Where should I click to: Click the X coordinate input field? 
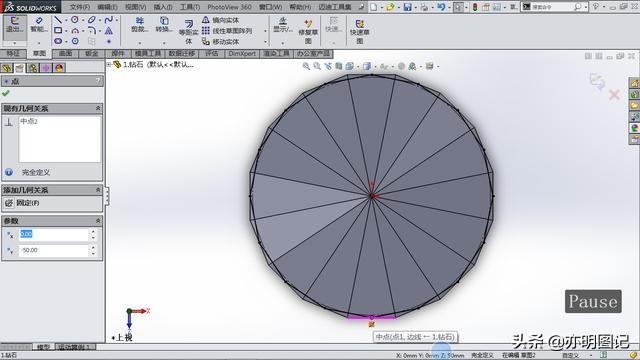pos(54,234)
